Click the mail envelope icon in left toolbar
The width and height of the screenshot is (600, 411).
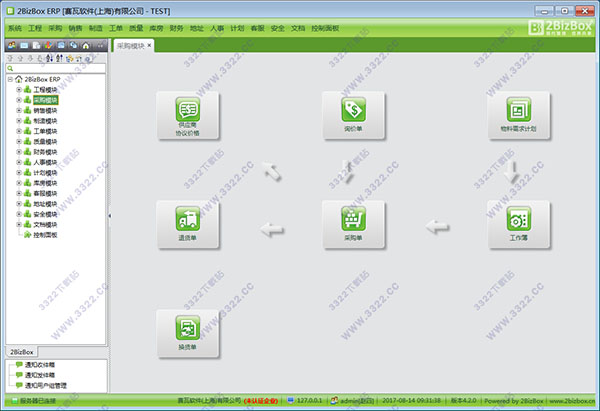[24, 46]
